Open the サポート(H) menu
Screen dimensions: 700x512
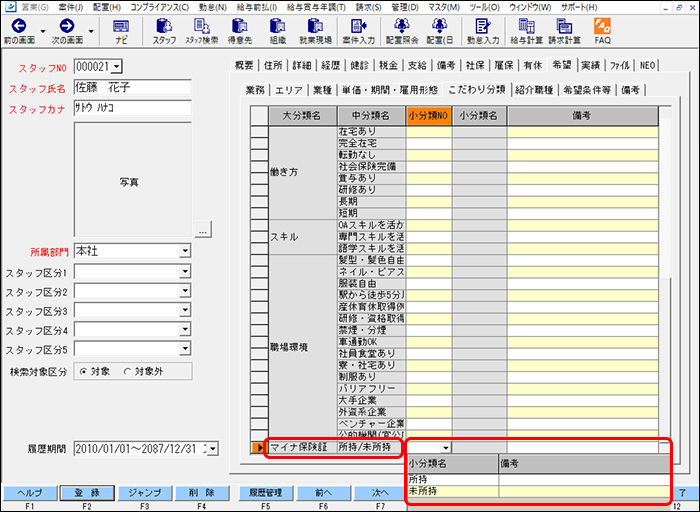(579, 7)
